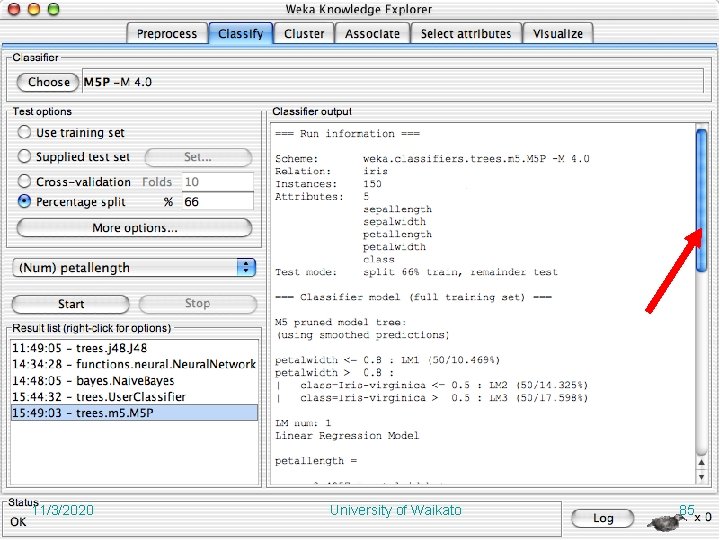Select the Percentage split option
Screen dimensions: 720x540
24,202
